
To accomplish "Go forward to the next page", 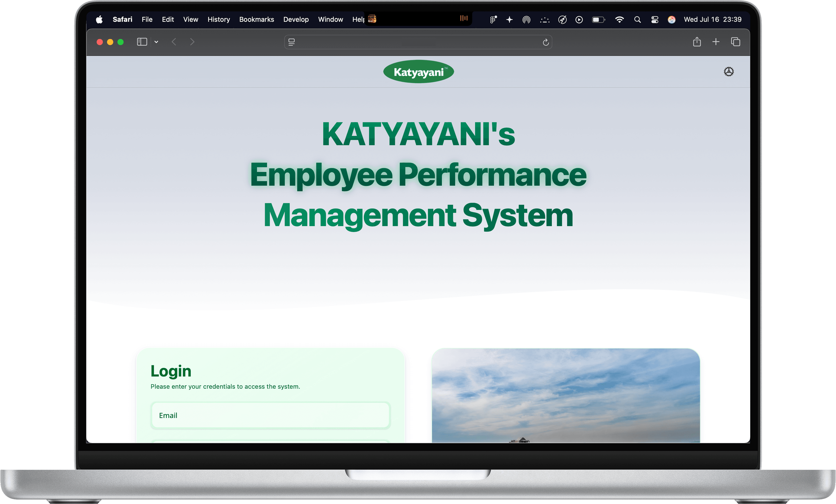I will pyautogui.click(x=192, y=42).
